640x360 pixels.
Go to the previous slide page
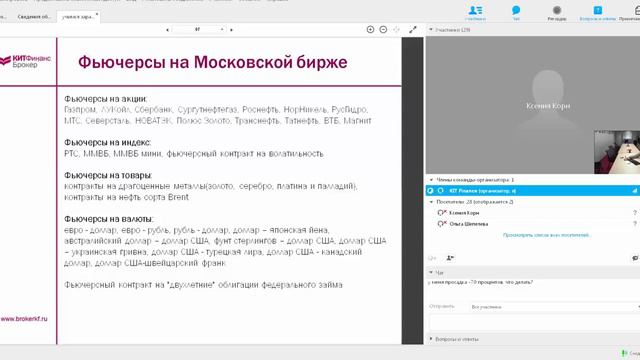coord(167,30)
